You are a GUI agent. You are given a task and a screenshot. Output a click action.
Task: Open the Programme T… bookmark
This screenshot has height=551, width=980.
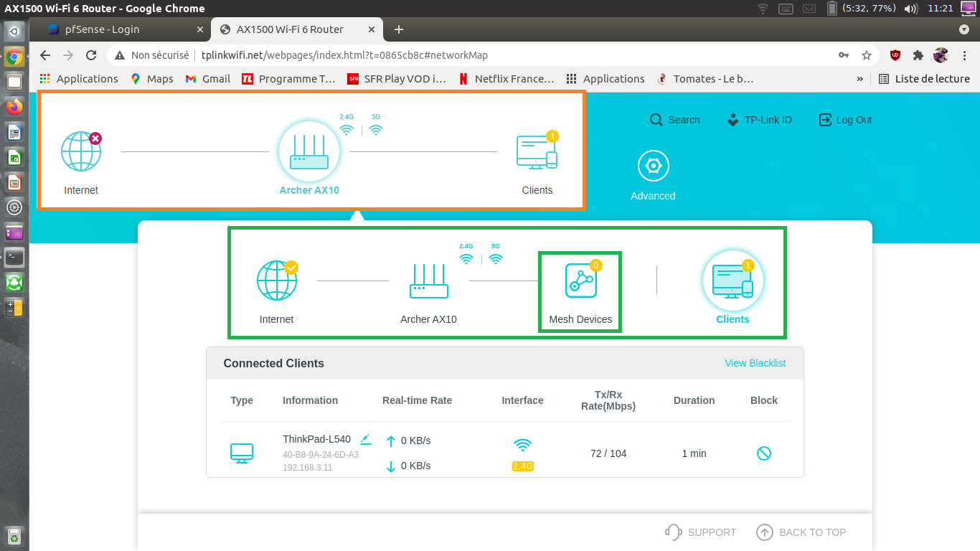(x=289, y=79)
